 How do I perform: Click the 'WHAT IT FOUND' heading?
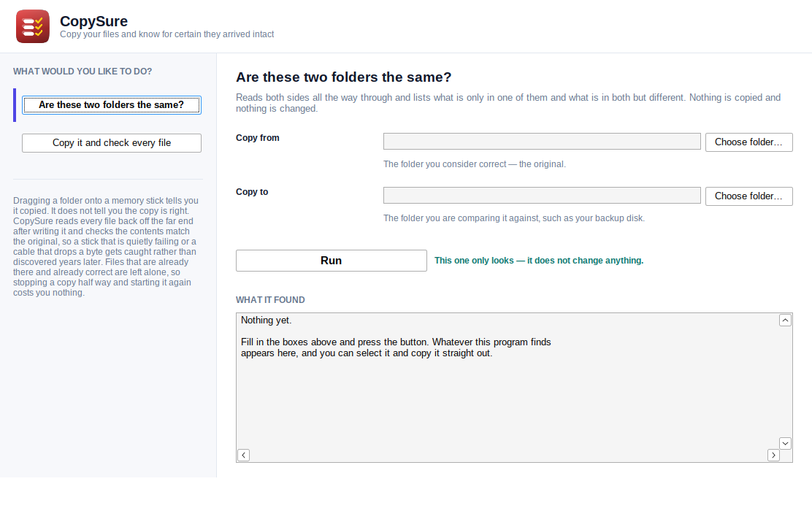point(270,300)
